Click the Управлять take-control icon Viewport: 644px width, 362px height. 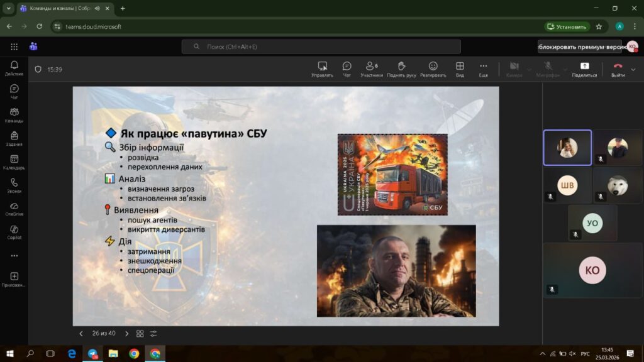(x=322, y=69)
